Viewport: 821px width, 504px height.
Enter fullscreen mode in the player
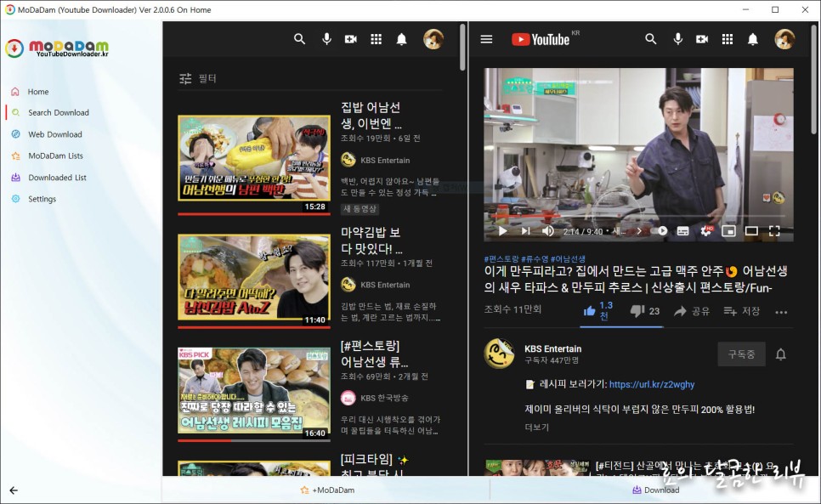(774, 230)
